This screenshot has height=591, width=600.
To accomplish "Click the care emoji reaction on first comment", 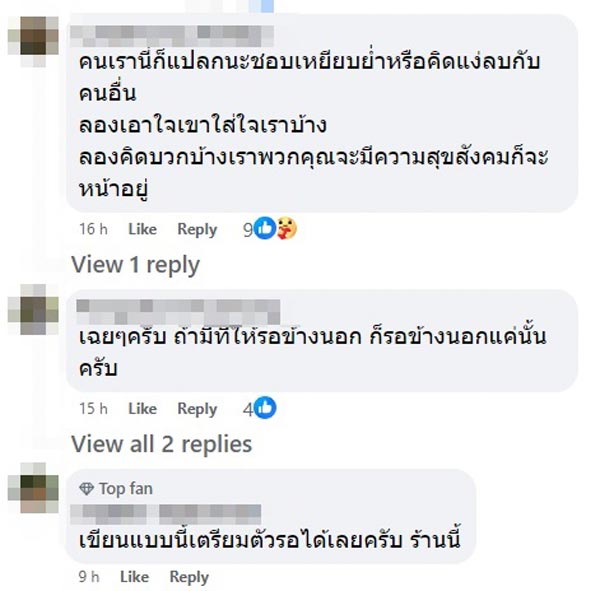I will [x=286, y=228].
